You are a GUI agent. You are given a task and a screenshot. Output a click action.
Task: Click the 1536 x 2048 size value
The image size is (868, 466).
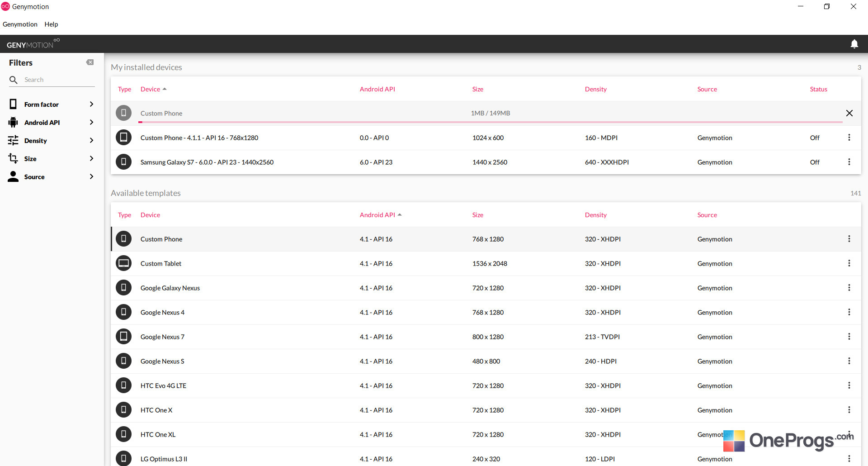(490, 263)
